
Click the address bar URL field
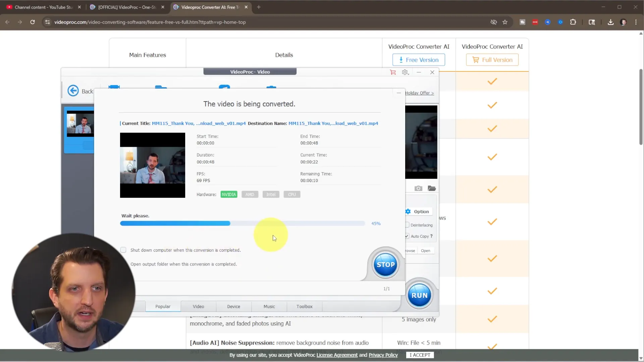(268, 22)
